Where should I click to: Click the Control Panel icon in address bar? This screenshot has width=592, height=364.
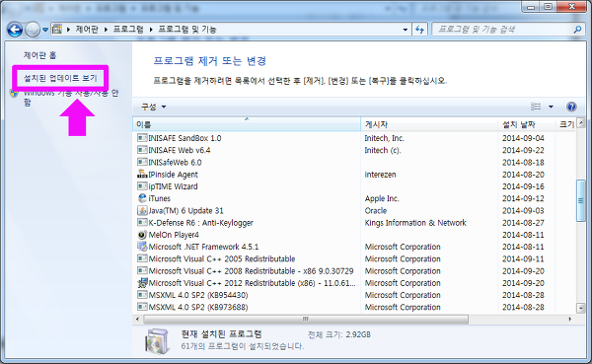point(57,29)
